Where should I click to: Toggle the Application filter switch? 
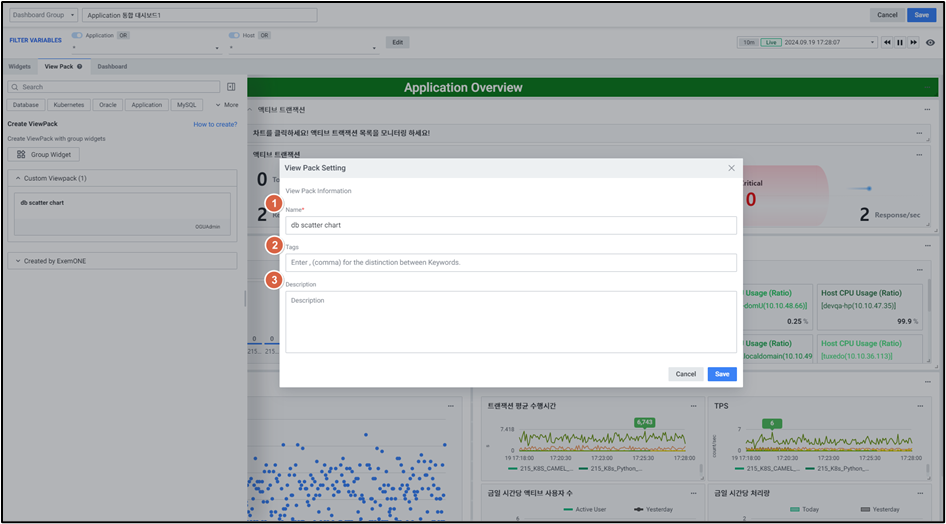77,35
